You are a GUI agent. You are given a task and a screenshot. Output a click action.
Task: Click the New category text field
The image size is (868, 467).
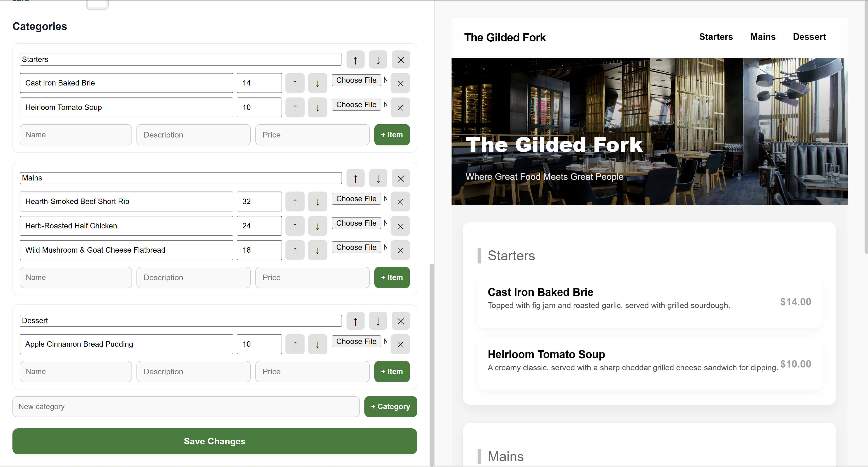pyautogui.click(x=186, y=406)
